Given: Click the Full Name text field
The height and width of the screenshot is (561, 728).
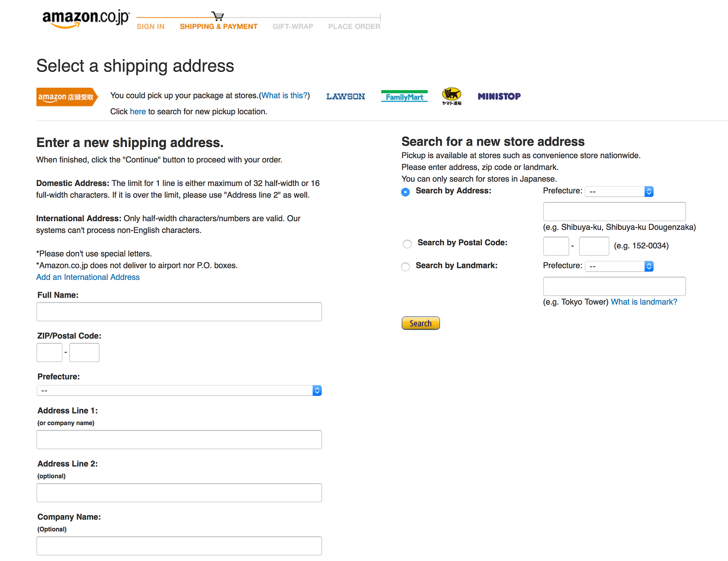Looking at the screenshot, I should (179, 312).
